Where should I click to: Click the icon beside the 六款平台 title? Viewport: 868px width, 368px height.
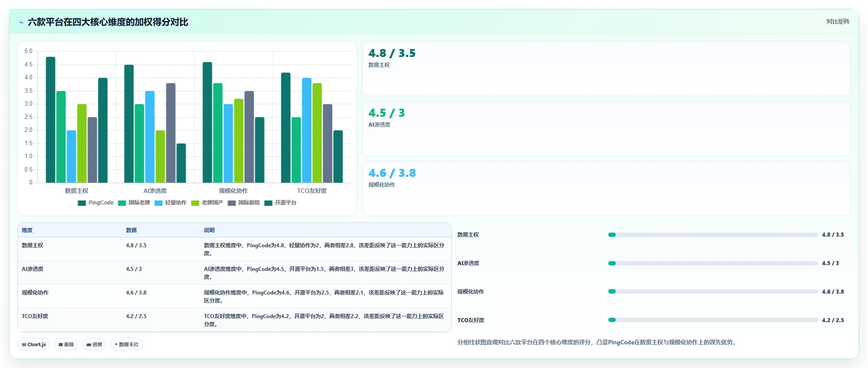pos(21,22)
